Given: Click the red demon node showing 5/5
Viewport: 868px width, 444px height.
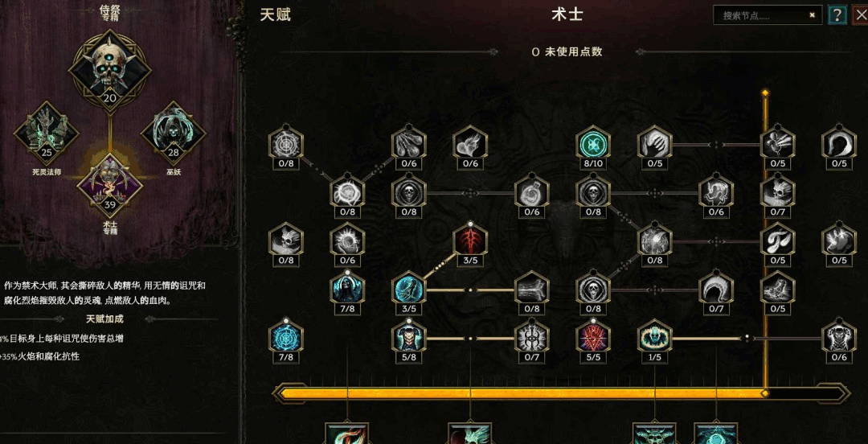Looking at the screenshot, I should [x=593, y=338].
